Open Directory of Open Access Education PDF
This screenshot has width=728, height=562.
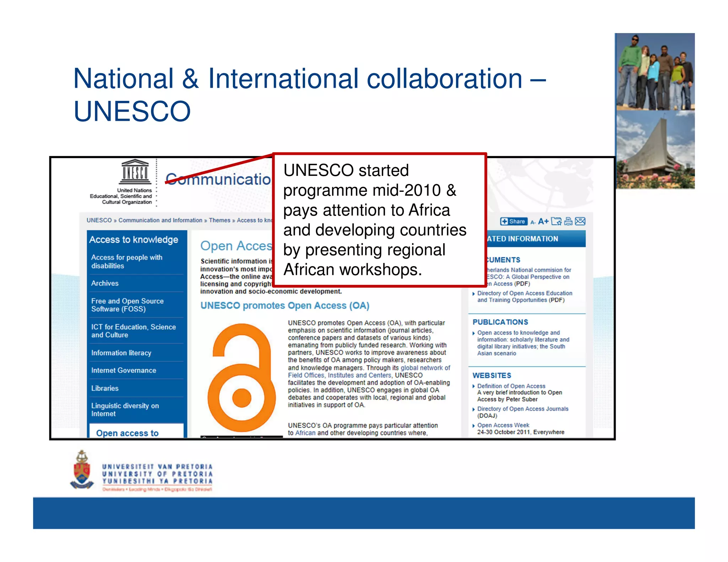[525, 297]
